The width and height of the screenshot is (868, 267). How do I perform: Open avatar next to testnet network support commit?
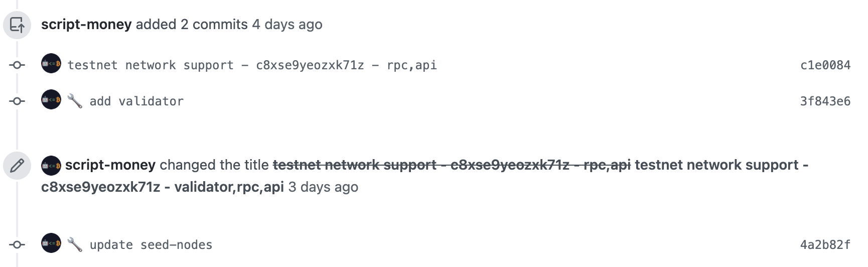[51, 63]
